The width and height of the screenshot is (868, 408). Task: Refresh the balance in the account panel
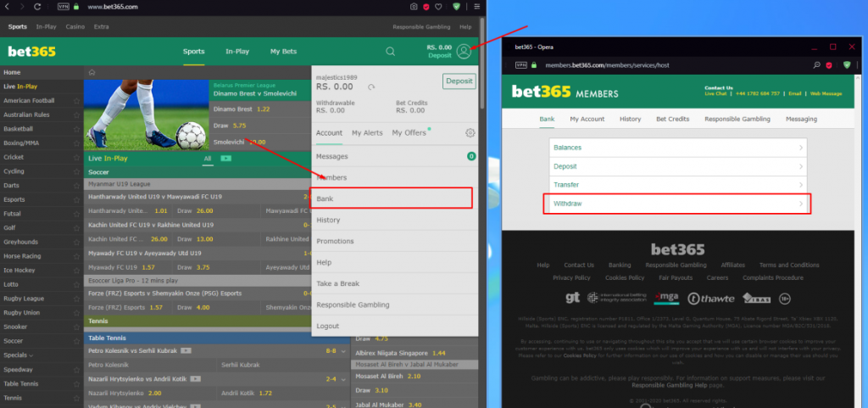(x=371, y=87)
